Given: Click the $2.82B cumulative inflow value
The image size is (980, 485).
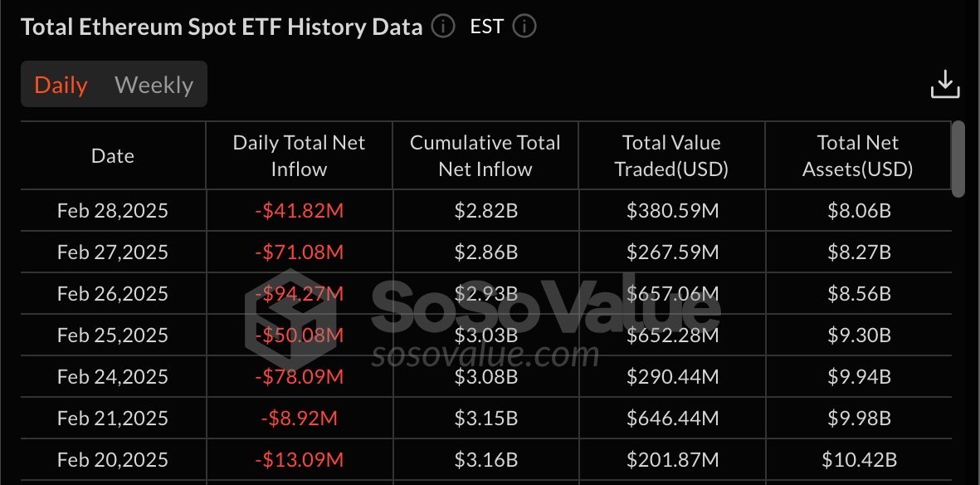Looking at the screenshot, I should pos(485,210).
